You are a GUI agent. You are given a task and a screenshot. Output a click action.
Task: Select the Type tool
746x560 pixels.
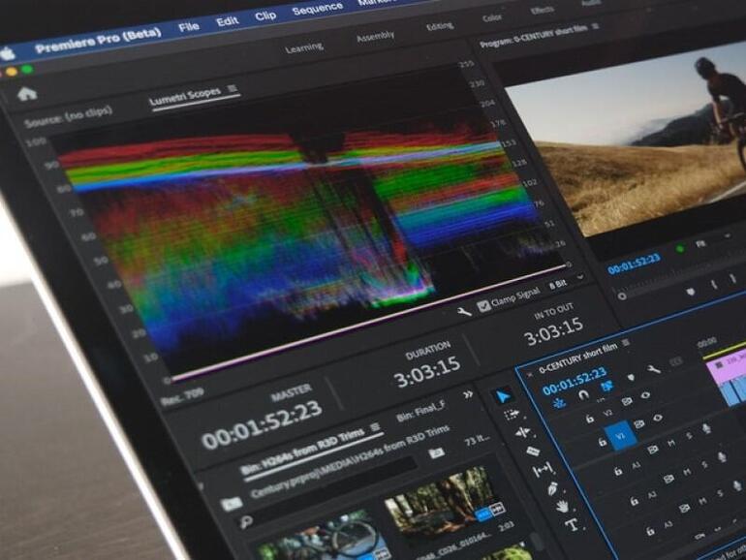pos(573,525)
